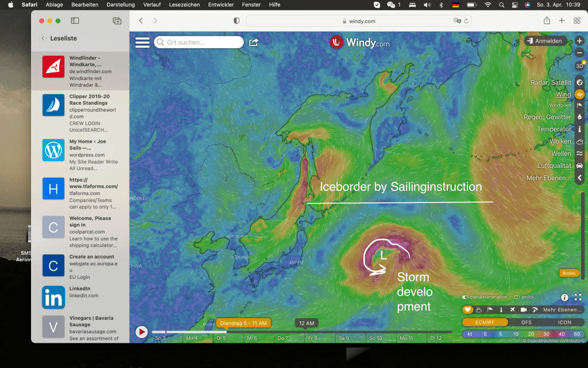Switch to the Regen, Gewitter layer icon
This screenshot has height=368, width=588.
click(579, 117)
